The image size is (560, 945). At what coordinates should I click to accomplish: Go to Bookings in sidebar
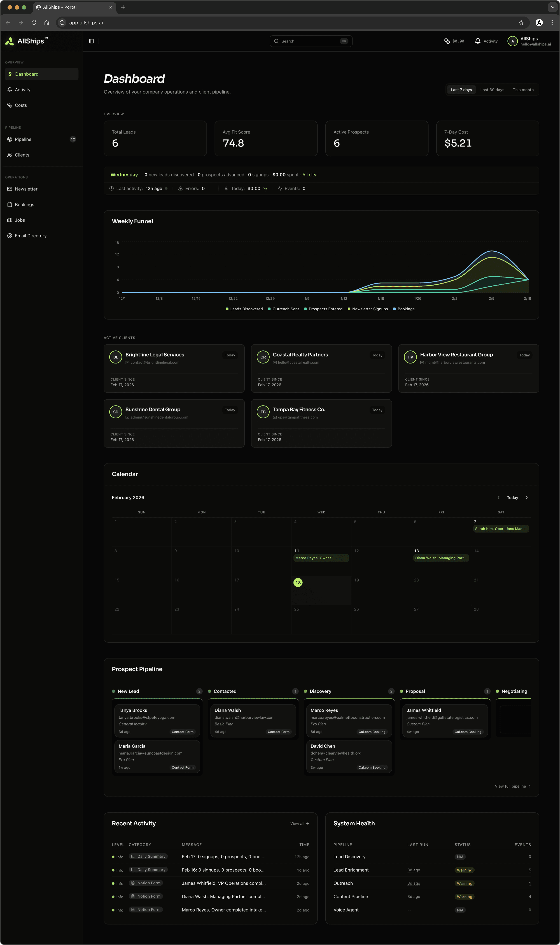(25, 205)
